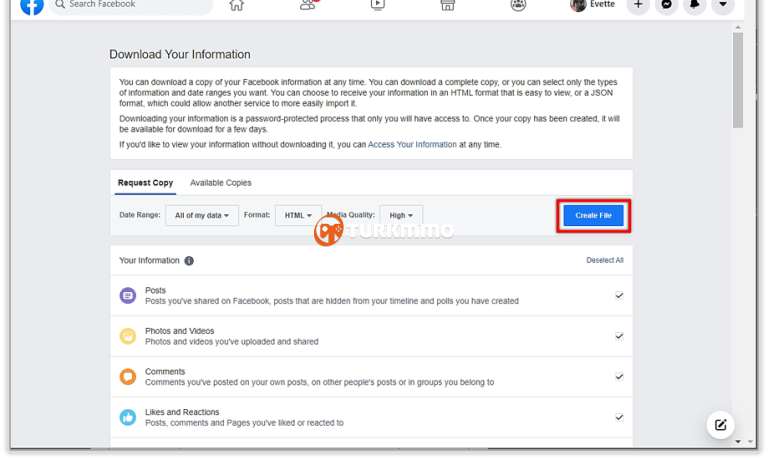768x460 pixels.
Task: Click the vertical scrollbar thumb
Action: (738, 80)
